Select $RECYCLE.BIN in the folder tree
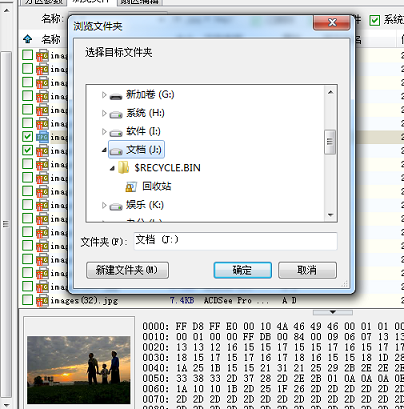This screenshot has width=404, height=409. pyautogui.click(x=167, y=168)
